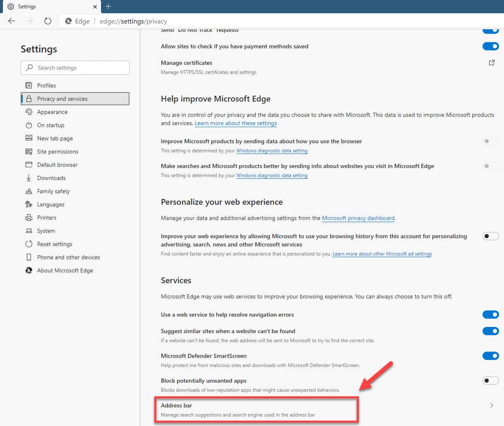
Task: Click the Default browser icon
Action: tap(29, 165)
